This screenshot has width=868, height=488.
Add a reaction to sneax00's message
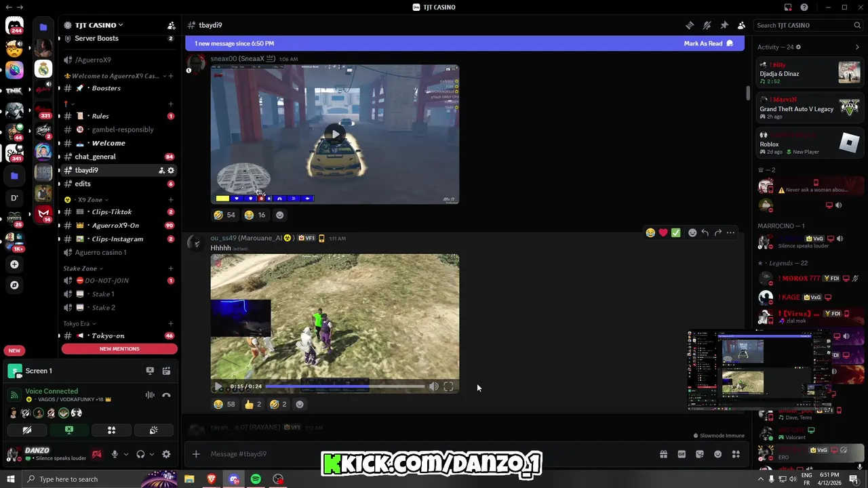[279, 215]
